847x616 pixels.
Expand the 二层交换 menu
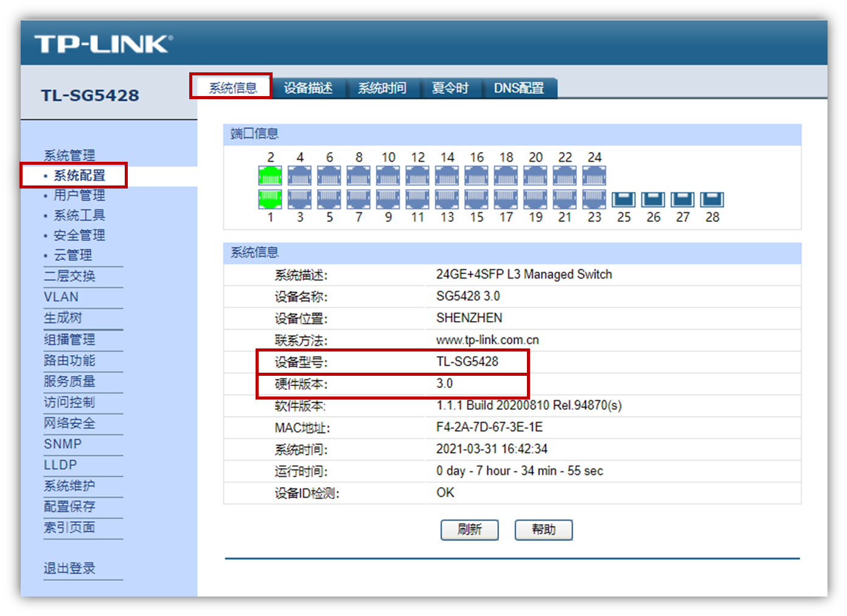[69, 276]
